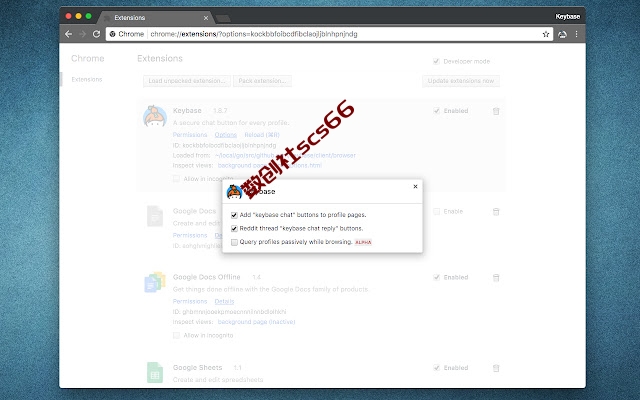Viewport: 640px width, 400px height.
Task: Uncheck Enabled for Google Sheets
Action: [436, 368]
